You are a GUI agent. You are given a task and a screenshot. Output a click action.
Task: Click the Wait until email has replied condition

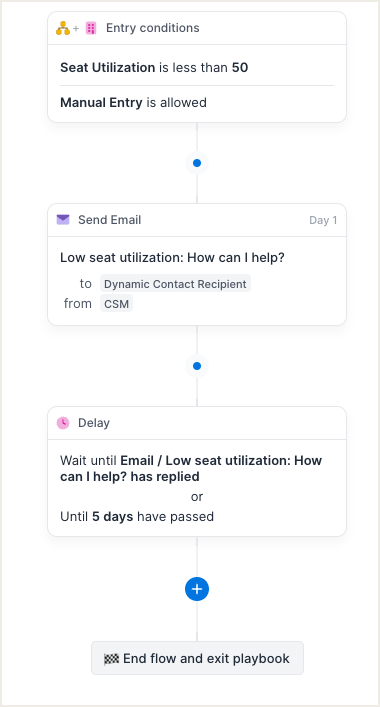pos(192,468)
